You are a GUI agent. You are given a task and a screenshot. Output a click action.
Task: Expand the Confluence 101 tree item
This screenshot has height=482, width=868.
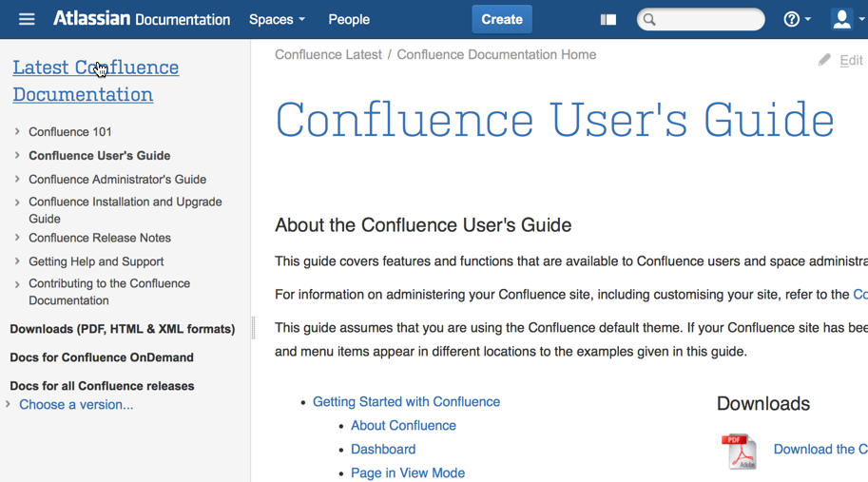(17, 132)
